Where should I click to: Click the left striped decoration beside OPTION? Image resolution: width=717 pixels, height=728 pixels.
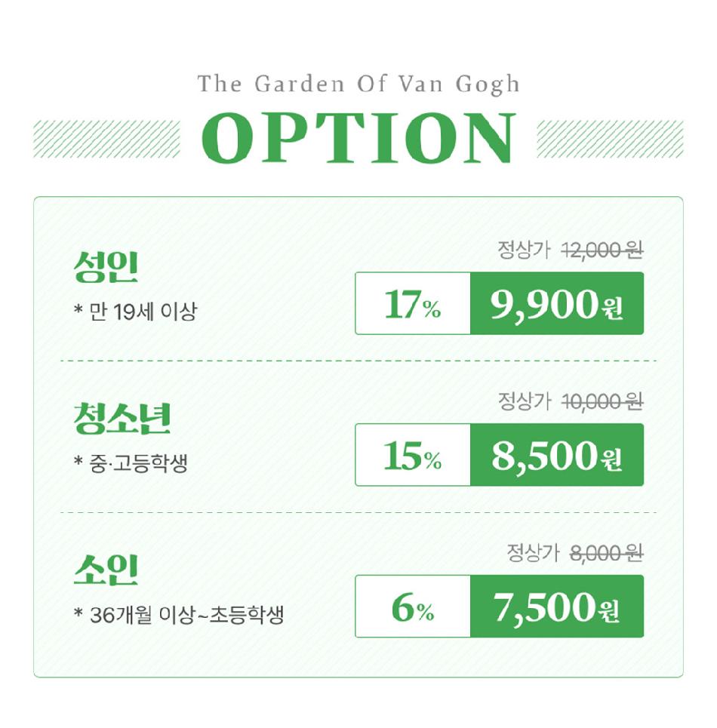click(x=106, y=139)
